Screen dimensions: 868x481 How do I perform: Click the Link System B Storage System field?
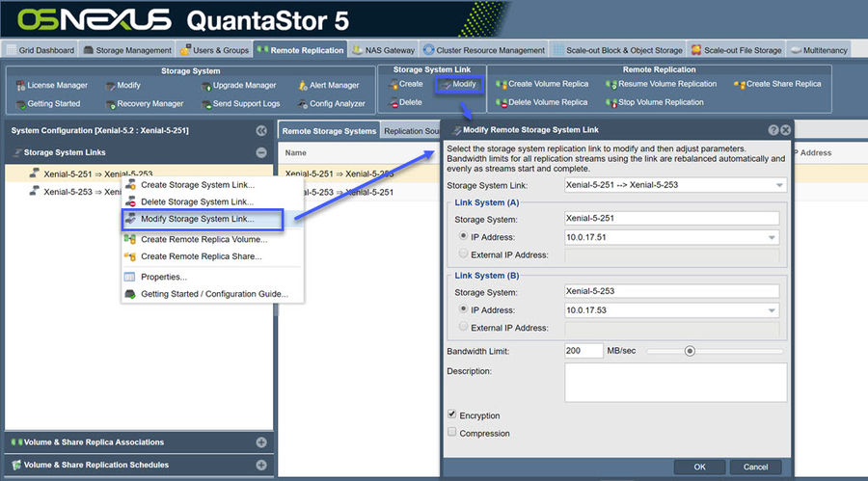pos(671,292)
